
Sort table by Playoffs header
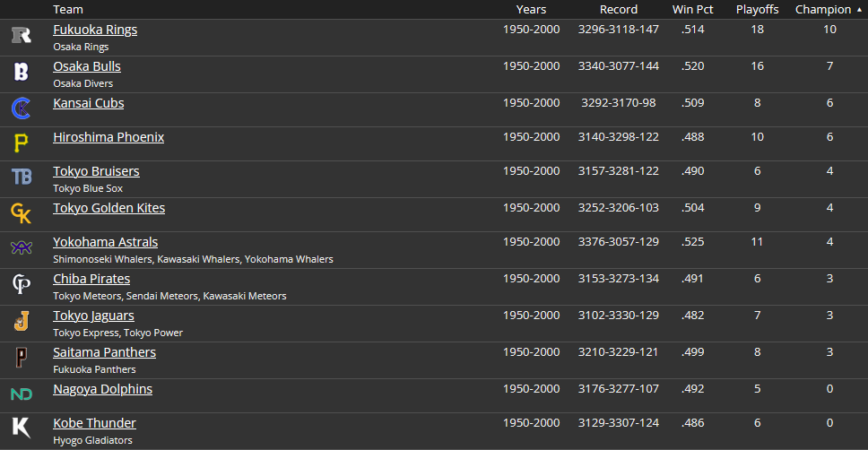757,9
